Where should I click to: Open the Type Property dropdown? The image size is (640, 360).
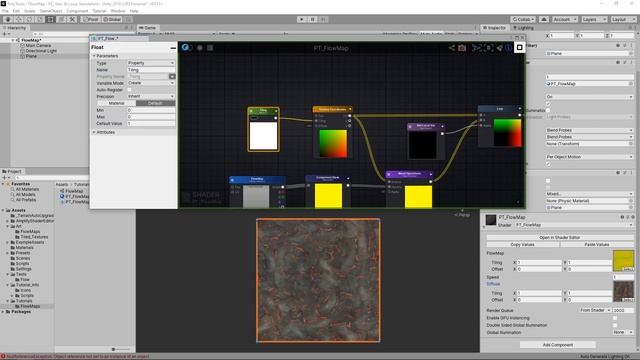pyautogui.click(x=151, y=63)
